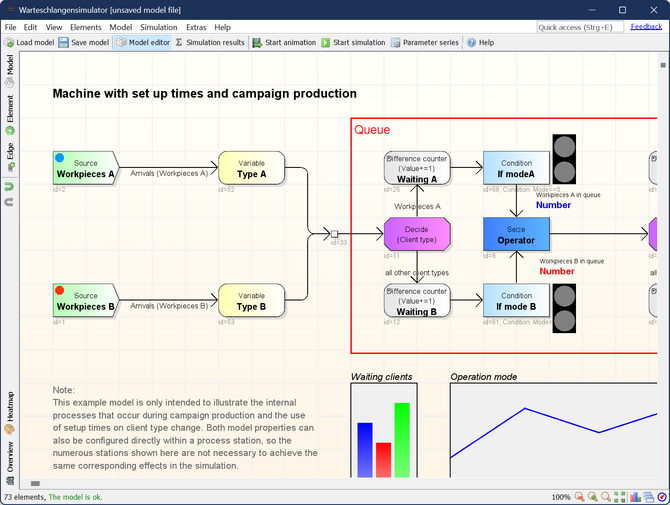Expand the Element templates sidebar panel
Image resolution: width=670 pixels, height=505 pixels.
[10, 114]
